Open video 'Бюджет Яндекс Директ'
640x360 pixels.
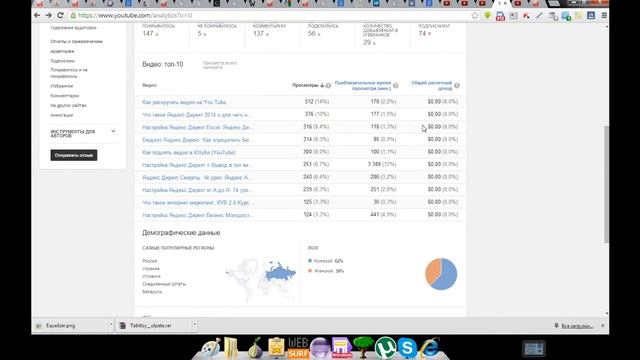[196, 140]
